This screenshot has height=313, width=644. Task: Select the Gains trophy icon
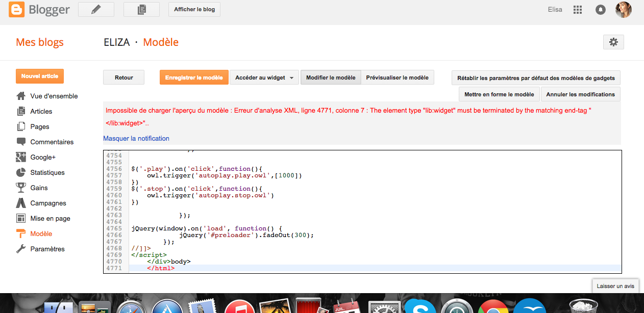tap(20, 188)
